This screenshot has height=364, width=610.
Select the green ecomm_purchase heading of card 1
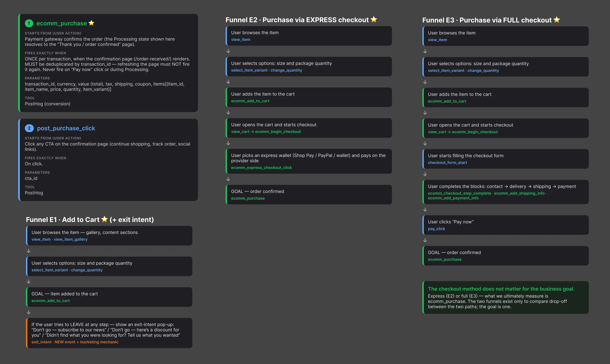(x=62, y=23)
